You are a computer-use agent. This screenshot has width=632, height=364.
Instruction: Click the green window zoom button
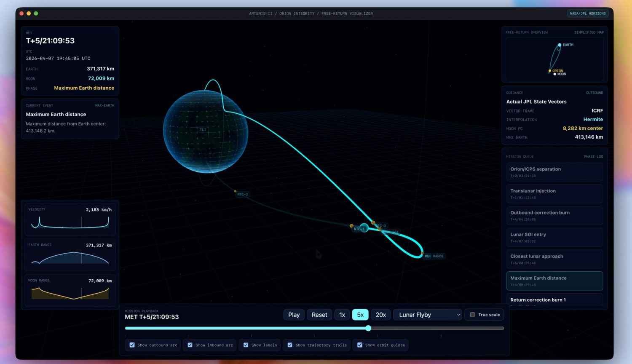point(36,13)
